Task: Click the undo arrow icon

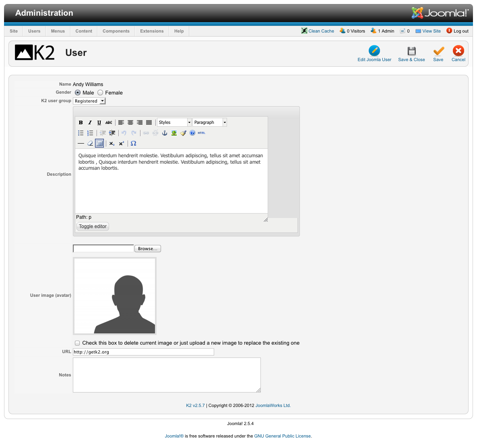Action: pos(124,133)
